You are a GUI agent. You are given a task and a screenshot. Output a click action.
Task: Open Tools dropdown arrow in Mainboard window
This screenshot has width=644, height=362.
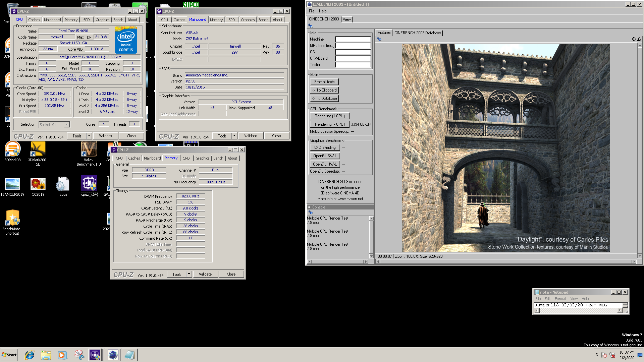[234, 136]
